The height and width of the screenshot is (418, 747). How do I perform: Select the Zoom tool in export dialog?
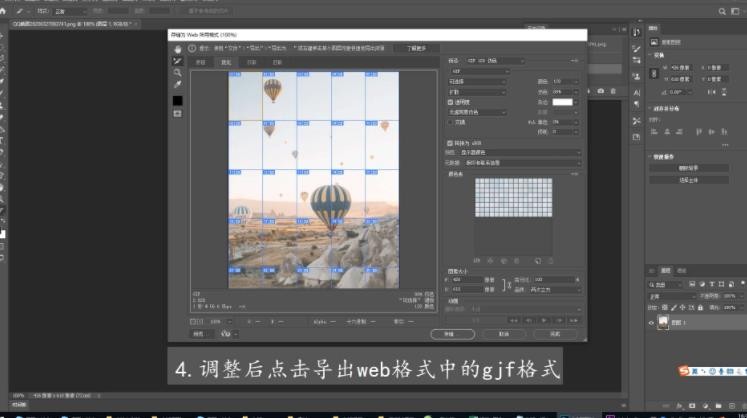click(178, 72)
